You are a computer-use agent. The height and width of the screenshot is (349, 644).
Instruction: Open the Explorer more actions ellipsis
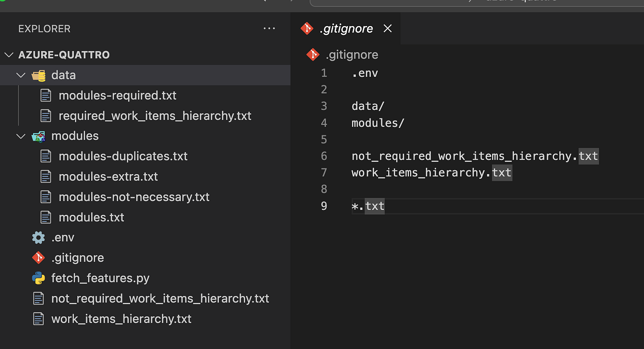coord(269,29)
